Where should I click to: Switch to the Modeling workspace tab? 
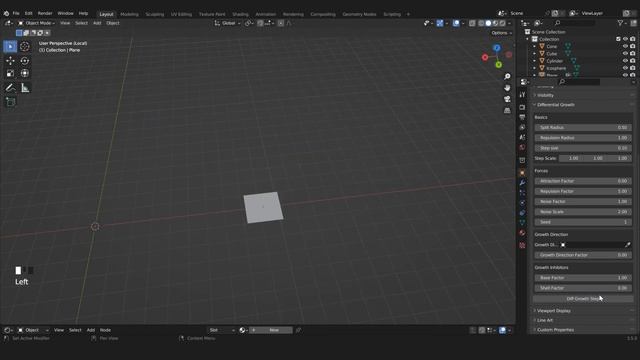click(x=129, y=14)
